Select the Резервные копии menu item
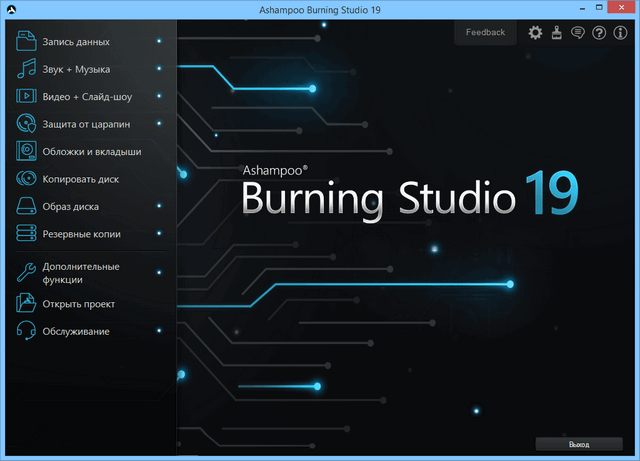 click(x=81, y=234)
